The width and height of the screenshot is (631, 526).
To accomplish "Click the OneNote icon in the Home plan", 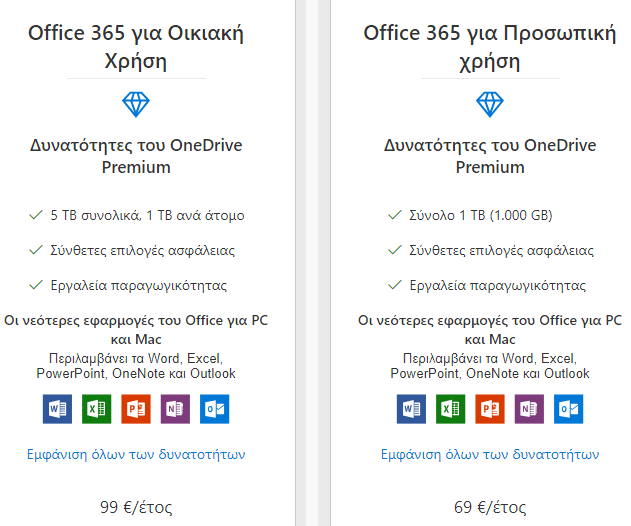I will 175,409.
